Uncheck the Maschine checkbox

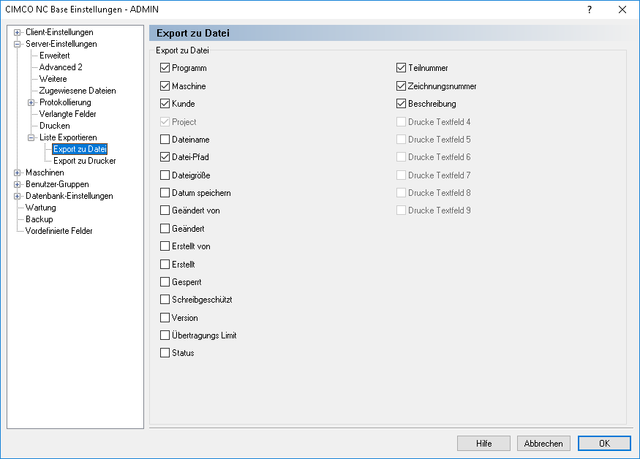[165, 86]
